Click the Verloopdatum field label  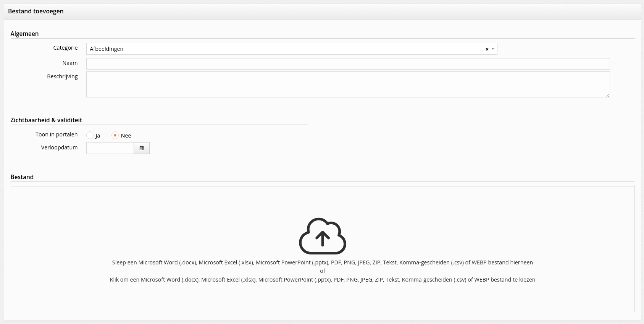pos(59,147)
